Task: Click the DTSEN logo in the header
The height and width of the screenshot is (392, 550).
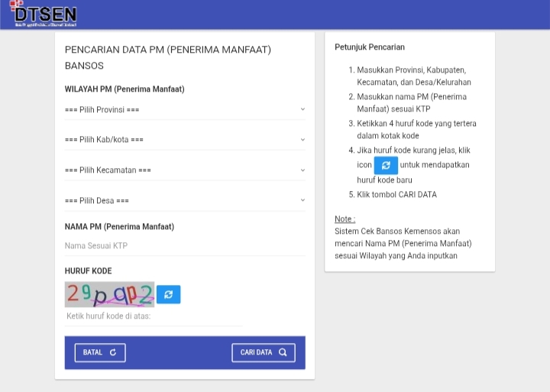Action: (44, 15)
